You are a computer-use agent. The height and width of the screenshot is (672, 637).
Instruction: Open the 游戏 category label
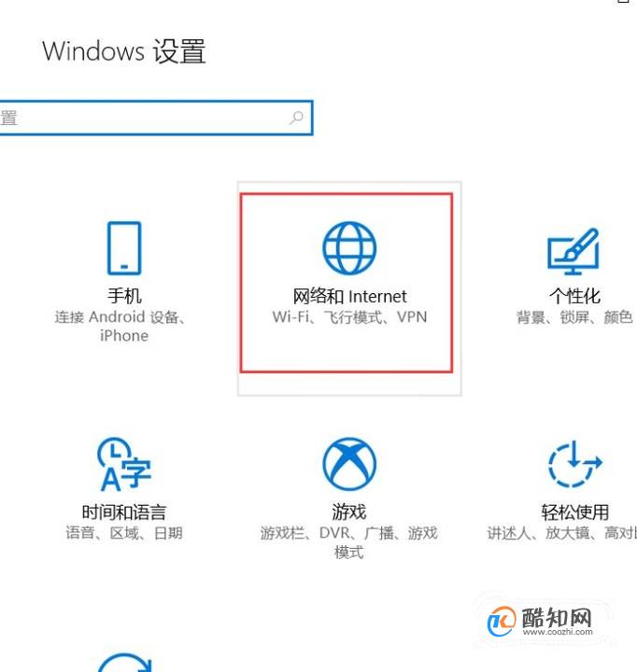tap(348, 512)
